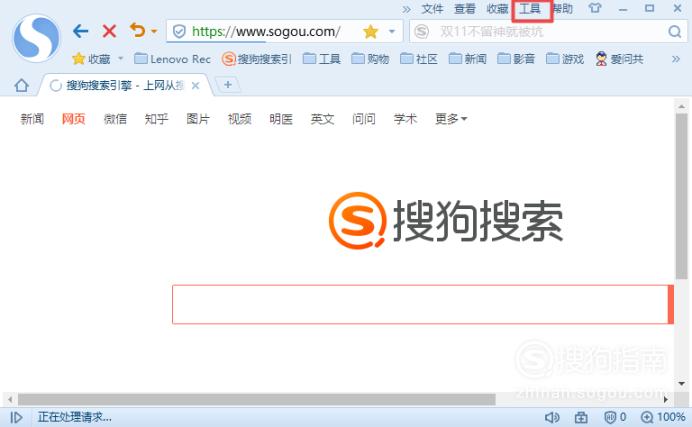Click the 100% zoom control
Image resolution: width=692 pixels, height=427 pixels.
tap(663, 417)
